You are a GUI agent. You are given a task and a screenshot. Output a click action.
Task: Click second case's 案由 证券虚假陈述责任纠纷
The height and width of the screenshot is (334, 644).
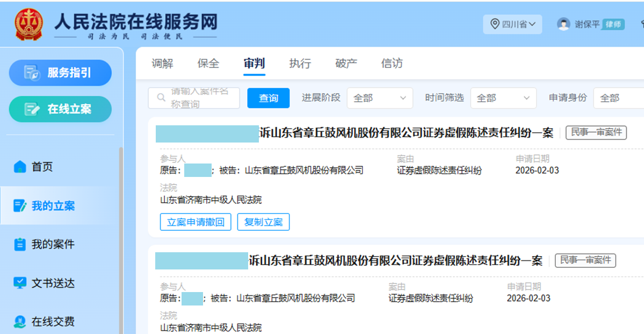[x=430, y=298]
